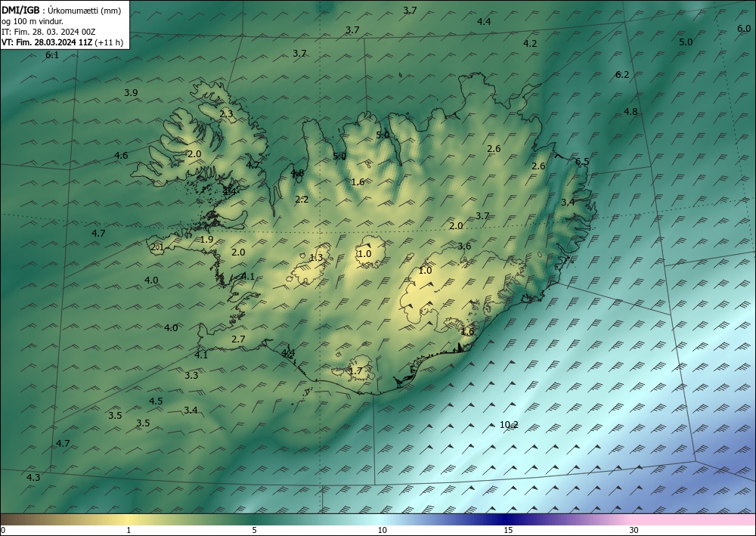This screenshot has width=756, height=536.
Task: Click the 1.9 value on the map
Action: tap(206, 240)
